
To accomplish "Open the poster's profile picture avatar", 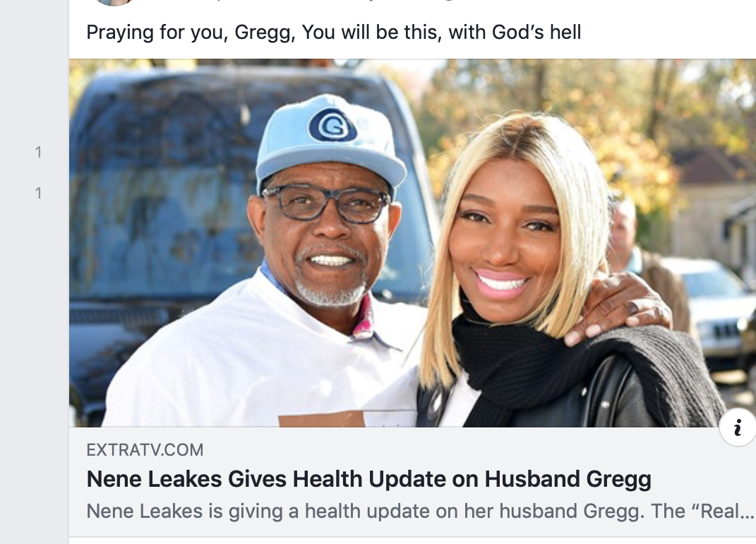I will (x=114, y=2).
